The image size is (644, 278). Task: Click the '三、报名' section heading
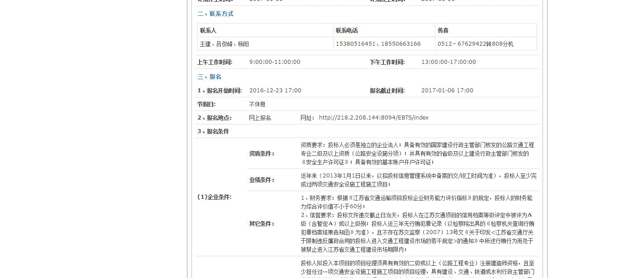[x=210, y=77]
